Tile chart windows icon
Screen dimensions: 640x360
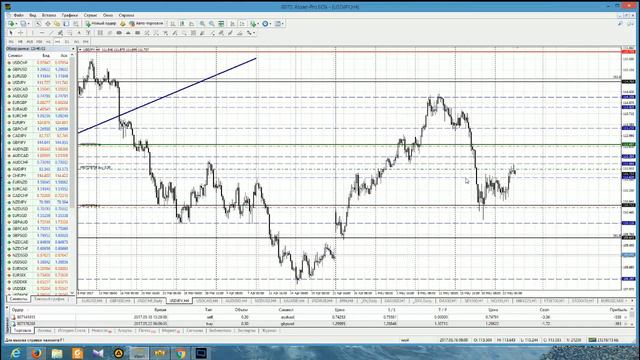(x=221, y=24)
